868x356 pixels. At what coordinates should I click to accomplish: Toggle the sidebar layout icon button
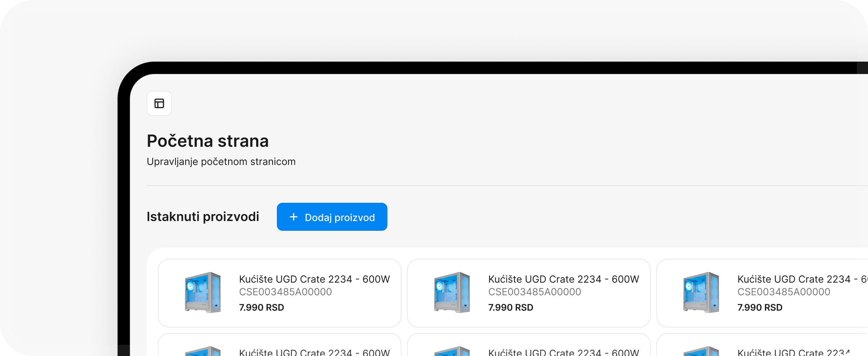click(x=159, y=103)
